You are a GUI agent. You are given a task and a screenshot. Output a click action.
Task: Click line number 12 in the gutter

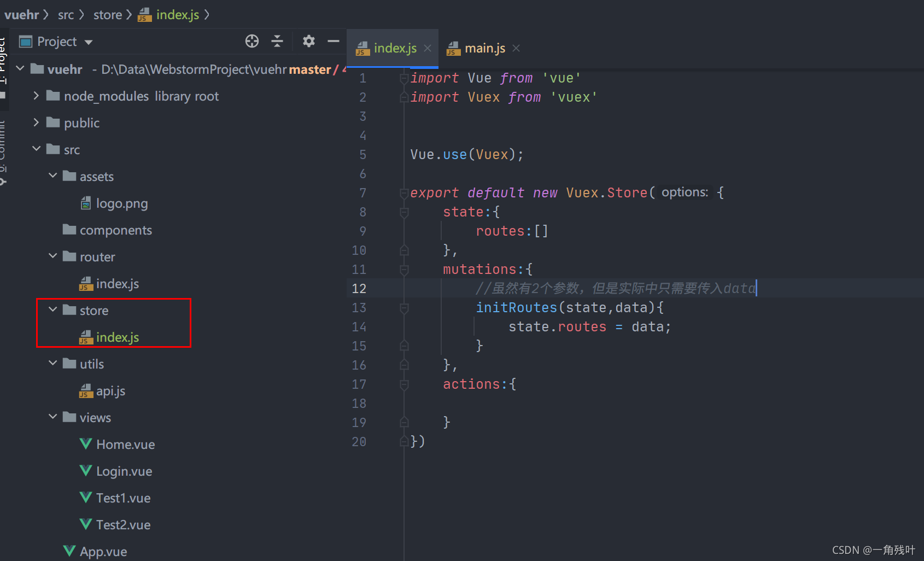[x=359, y=289]
